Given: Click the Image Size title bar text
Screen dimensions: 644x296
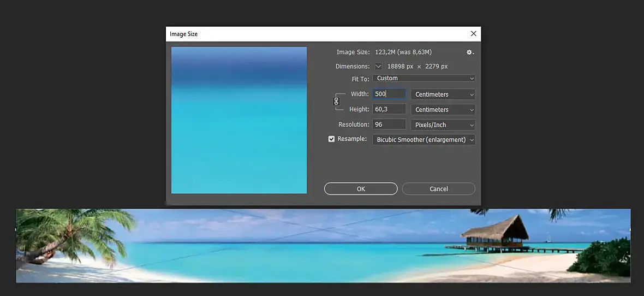Looking at the screenshot, I should point(183,34).
